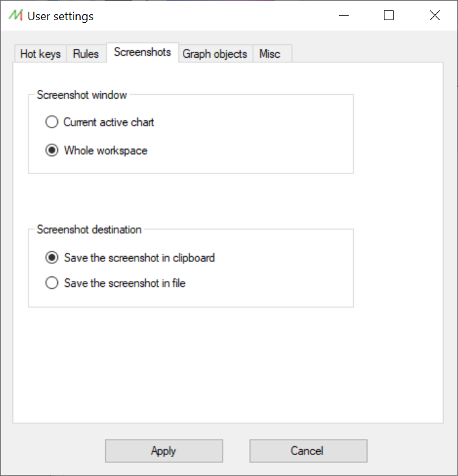Click the User settings title text

click(x=61, y=16)
